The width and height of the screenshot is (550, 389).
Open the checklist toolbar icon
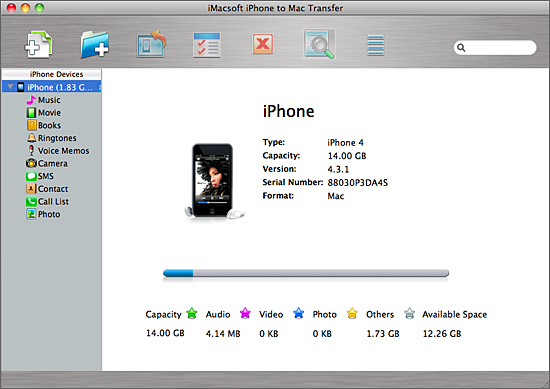coord(207,45)
